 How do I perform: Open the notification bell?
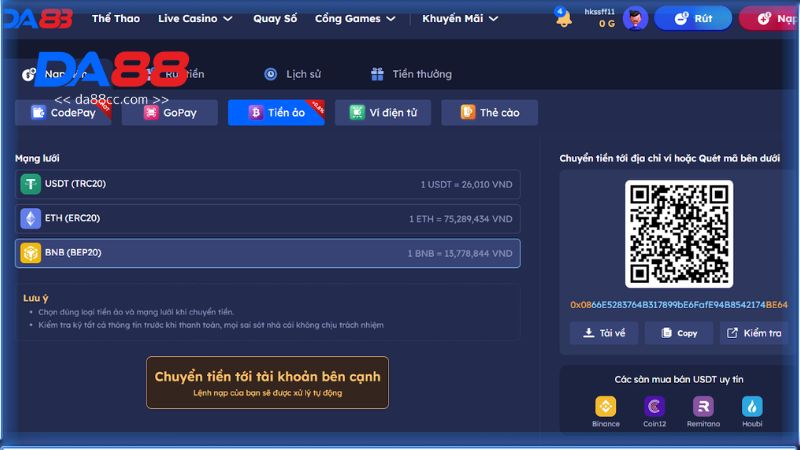(x=563, y=18)
